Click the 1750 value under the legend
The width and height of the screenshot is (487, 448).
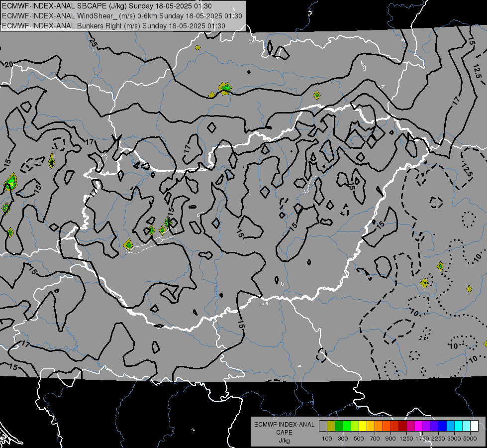pyautogui.click(x=423, y=439)
